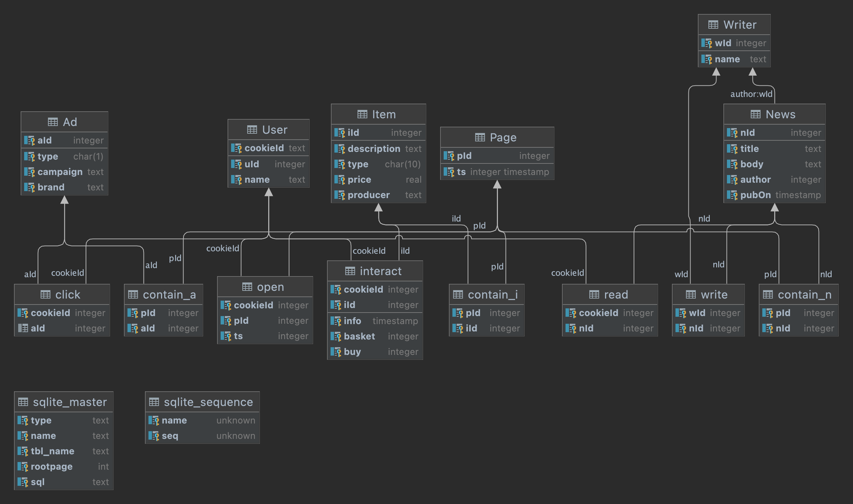Viewport: 853px width, 504px height.
Task: Click the column icon next to aId in click table
Action: tap(23, 328)
